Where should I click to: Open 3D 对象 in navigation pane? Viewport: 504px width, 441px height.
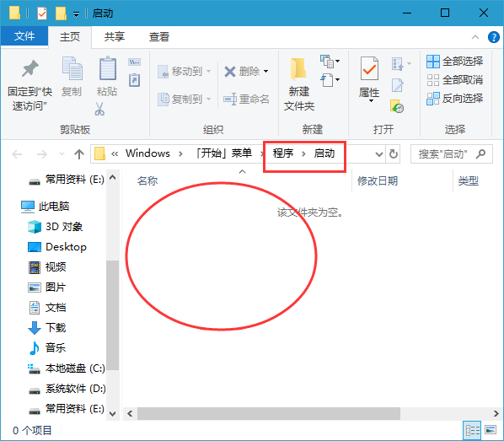point(55,227)
